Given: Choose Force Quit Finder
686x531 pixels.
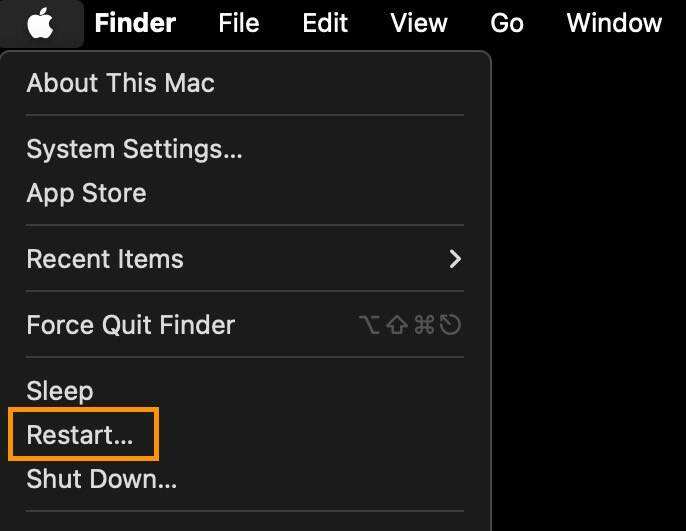Looking at the screenshot, I should (x=130, y=325).
